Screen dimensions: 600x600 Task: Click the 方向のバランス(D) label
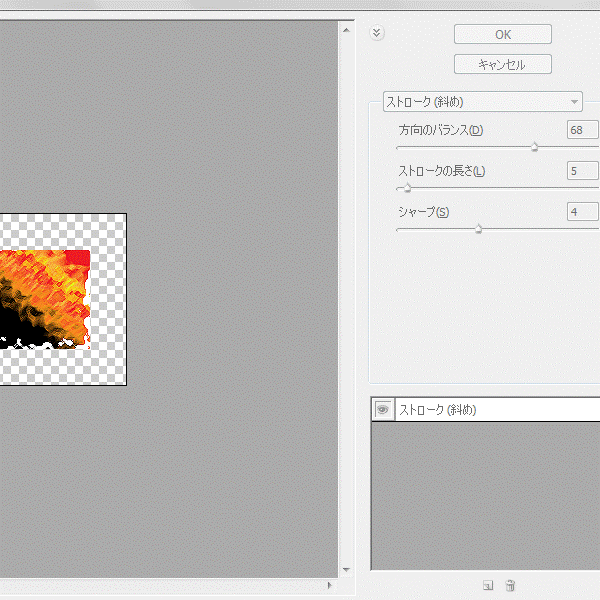pos(441,130)
